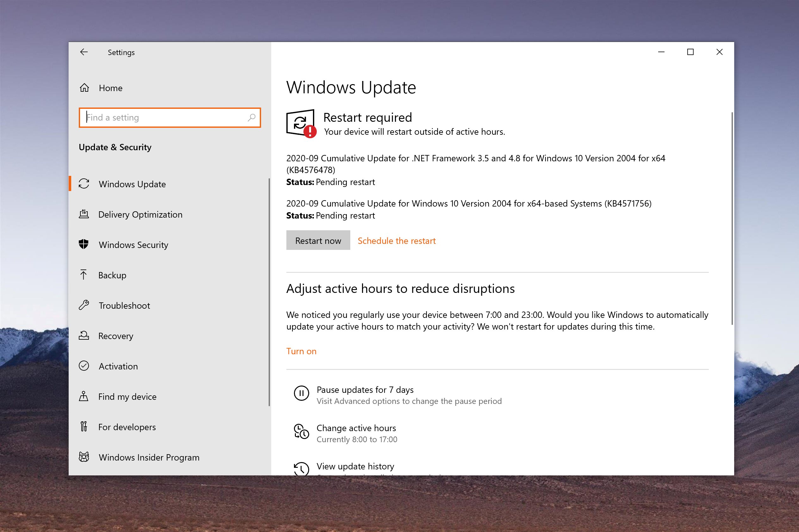799x532 pixels.
Task: Select the Pause updates for 7 days icon
Action: click(301, 393)
